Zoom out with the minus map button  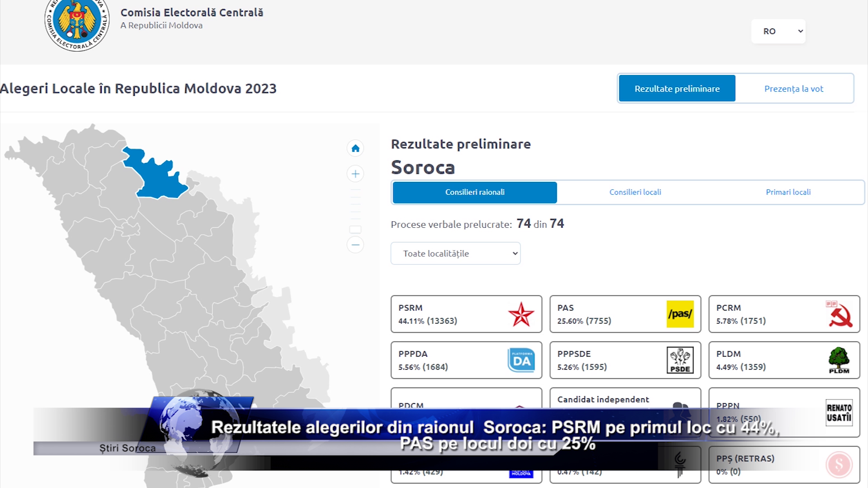355,245
